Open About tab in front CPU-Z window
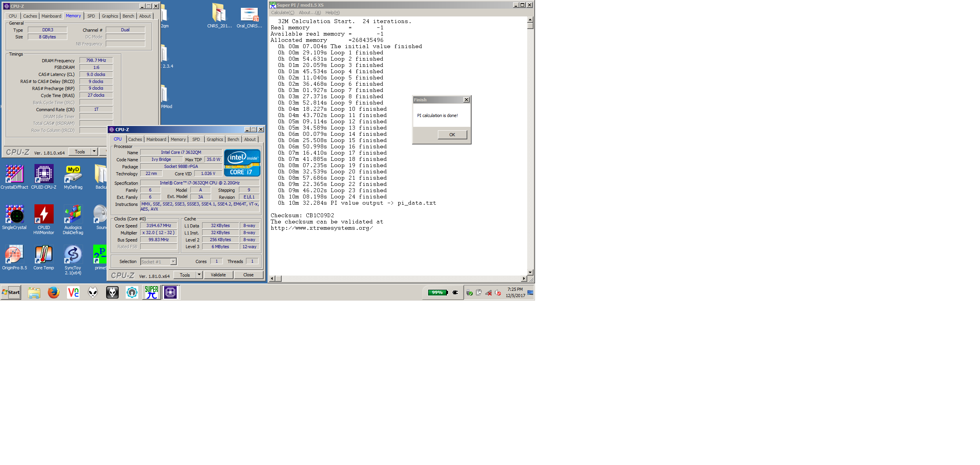The height and width of the screenshot is (465, 980). coord(250,139)
